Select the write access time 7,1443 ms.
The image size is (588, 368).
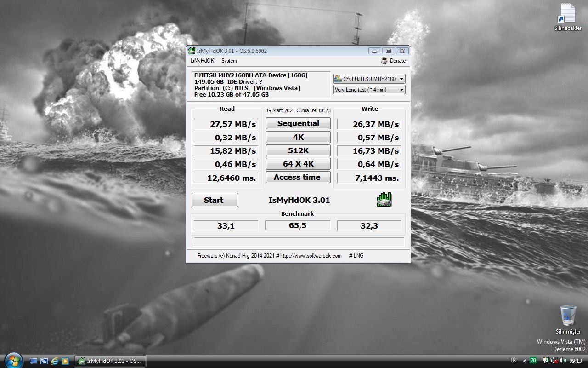tap(369, 178)
